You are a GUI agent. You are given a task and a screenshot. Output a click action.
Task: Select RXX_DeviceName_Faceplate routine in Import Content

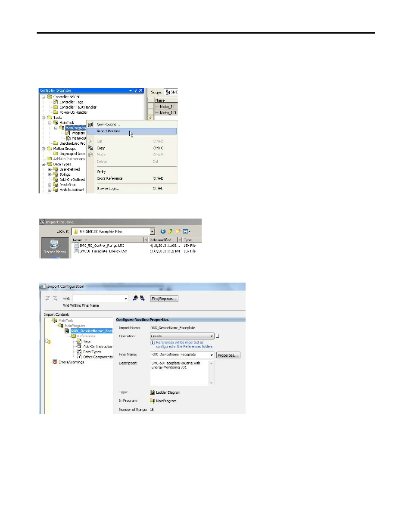[x=91, y=331]
